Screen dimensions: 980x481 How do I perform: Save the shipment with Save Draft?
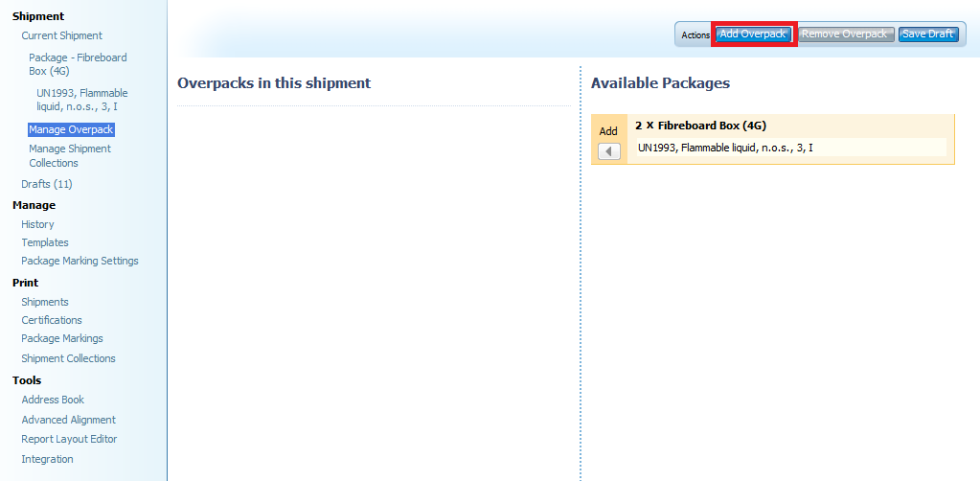927,34
